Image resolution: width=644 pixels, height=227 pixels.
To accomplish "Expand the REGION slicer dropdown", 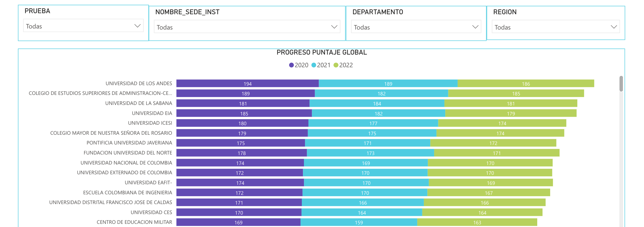I will tap(556, 27).
